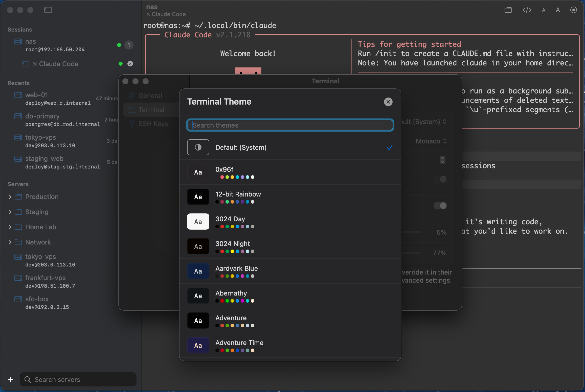Expand the Network folder
This screenshot has width=585, height=392.
coord(10,242)
